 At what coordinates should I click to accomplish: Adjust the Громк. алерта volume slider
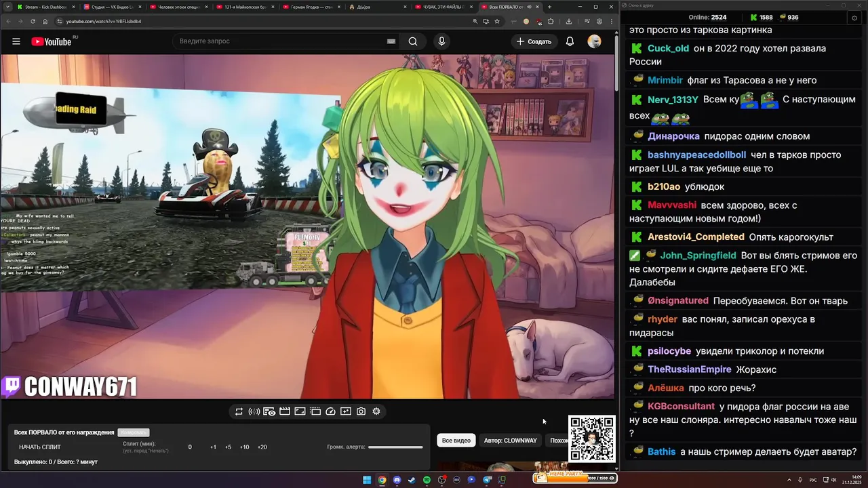coord(395,447)
